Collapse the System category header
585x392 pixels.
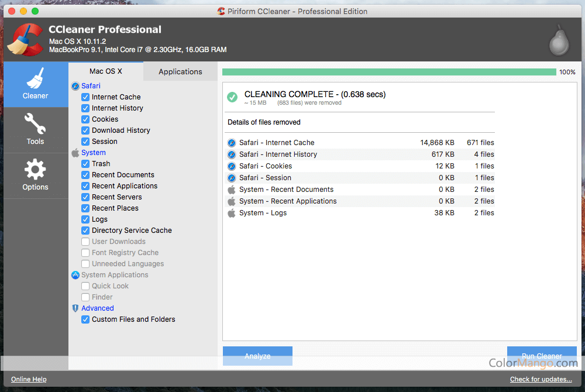point(94,153)
